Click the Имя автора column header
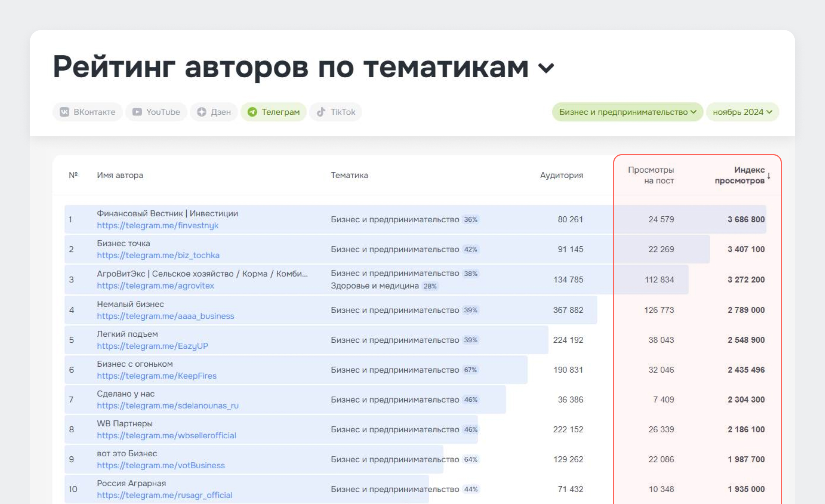The height and width of the screenshot is (504, 825). [120, 175]
